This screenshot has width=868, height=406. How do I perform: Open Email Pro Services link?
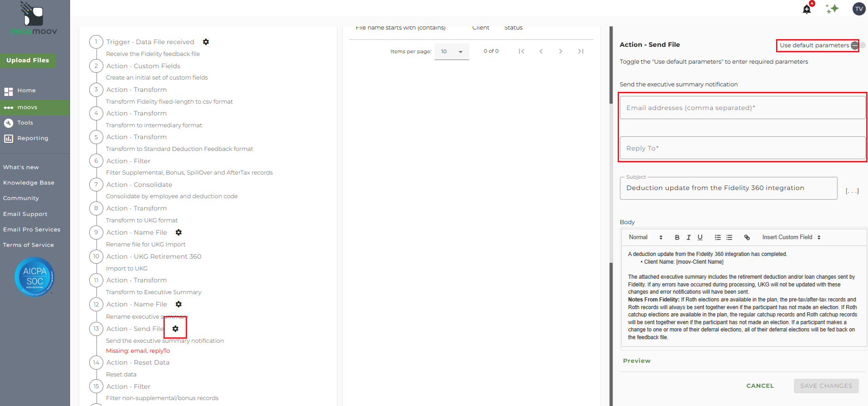tap(32, 230)
